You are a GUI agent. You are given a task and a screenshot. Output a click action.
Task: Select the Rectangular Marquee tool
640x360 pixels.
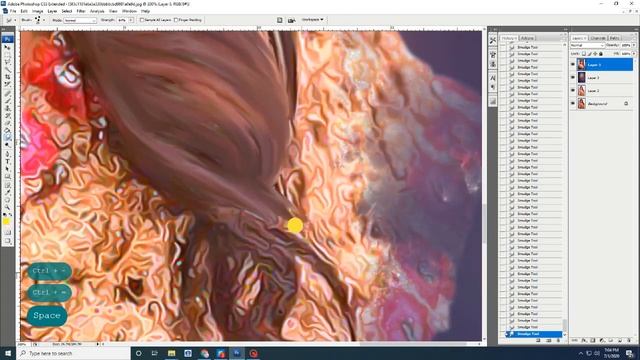coord(8,55)
